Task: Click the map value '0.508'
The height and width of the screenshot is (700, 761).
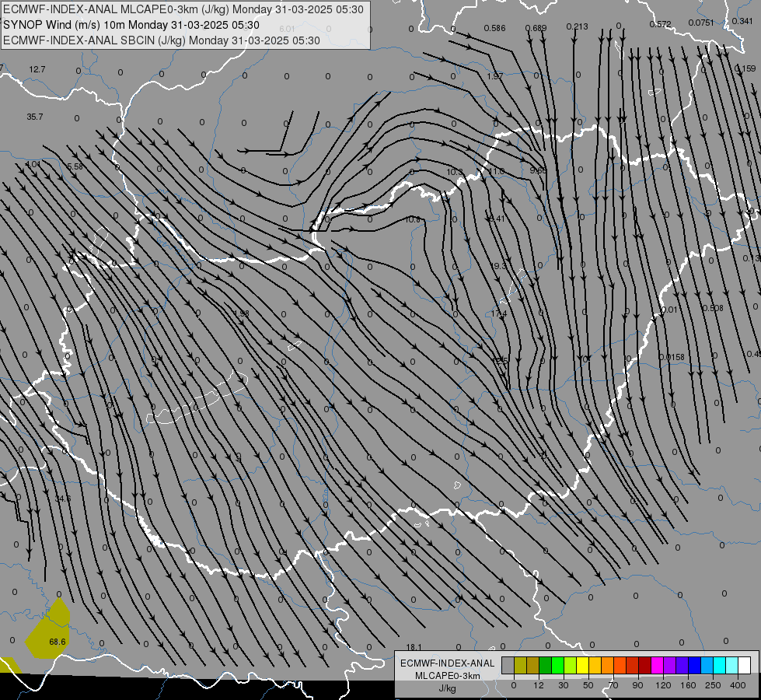Action: click(x=713, y=308)
